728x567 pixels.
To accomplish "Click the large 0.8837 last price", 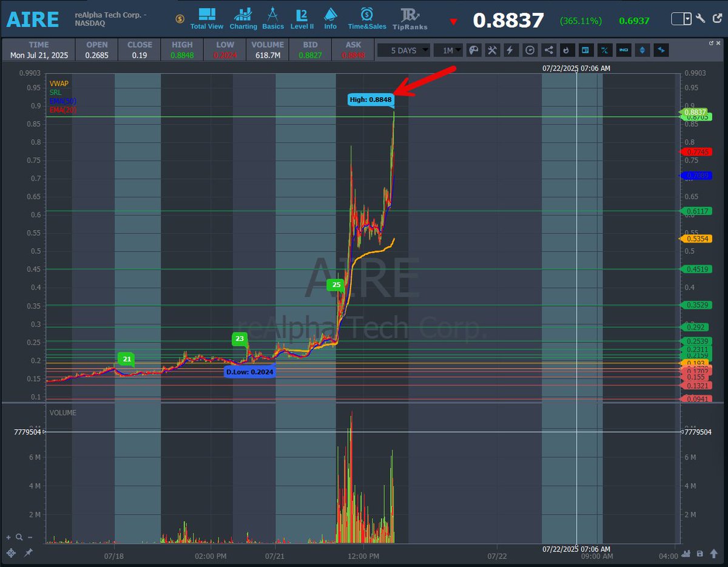I will pyautogui.click(x=508, y=21).
